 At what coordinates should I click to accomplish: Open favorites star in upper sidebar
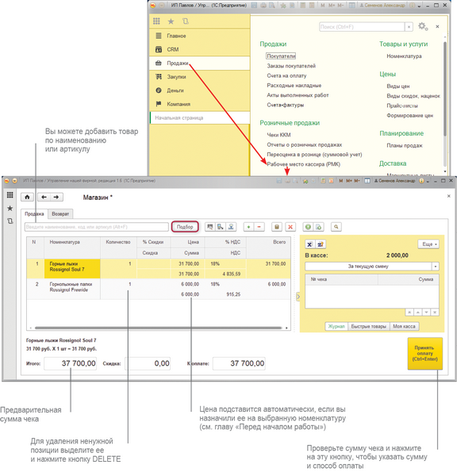click(x=171, y=21)
